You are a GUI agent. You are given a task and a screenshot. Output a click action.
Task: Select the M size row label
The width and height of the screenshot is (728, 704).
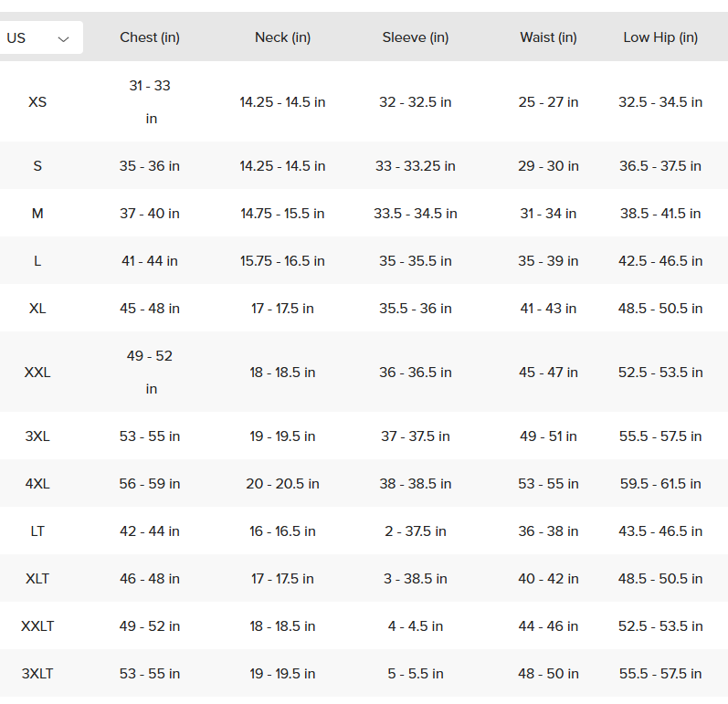[37, 214]
